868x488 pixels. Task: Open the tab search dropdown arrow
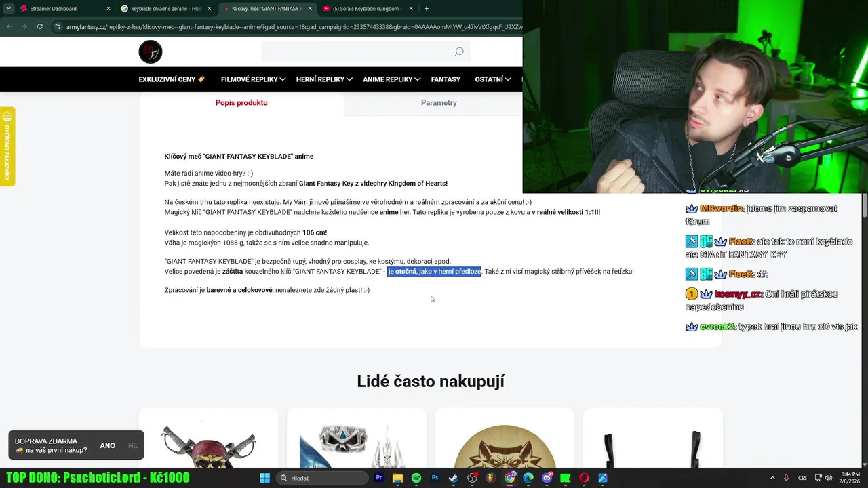[x=8, y=9]
